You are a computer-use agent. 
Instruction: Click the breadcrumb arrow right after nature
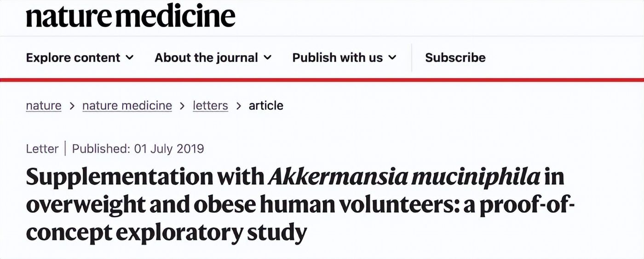pyautogui.click(x=72, y=106)
